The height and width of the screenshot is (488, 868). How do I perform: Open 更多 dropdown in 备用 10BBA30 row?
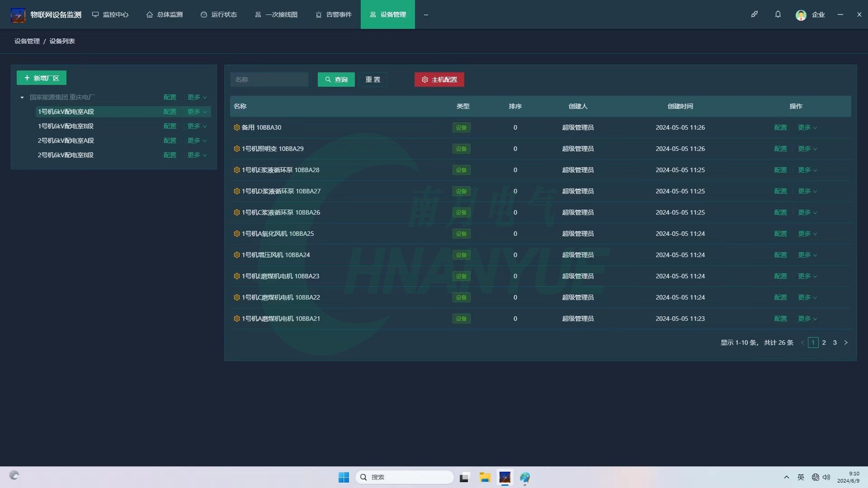point(807,127)
